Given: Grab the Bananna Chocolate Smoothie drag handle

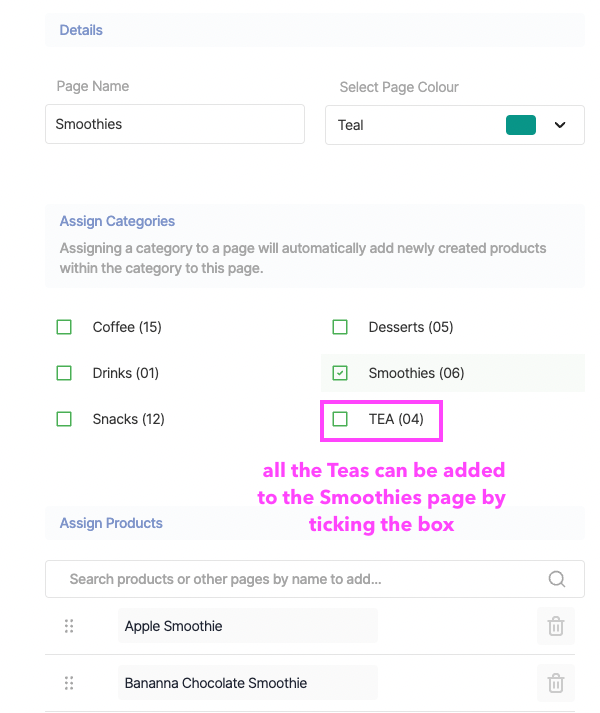Looking at the screenshot, I should click(69, 683).
